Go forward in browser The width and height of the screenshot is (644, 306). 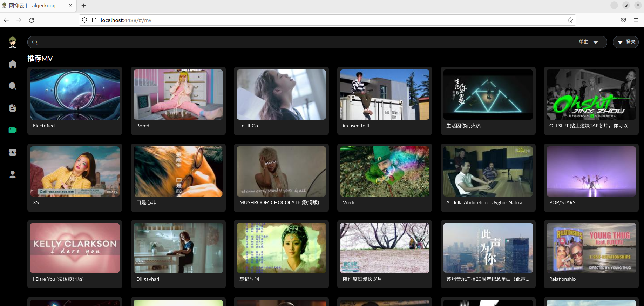point(19,20)
